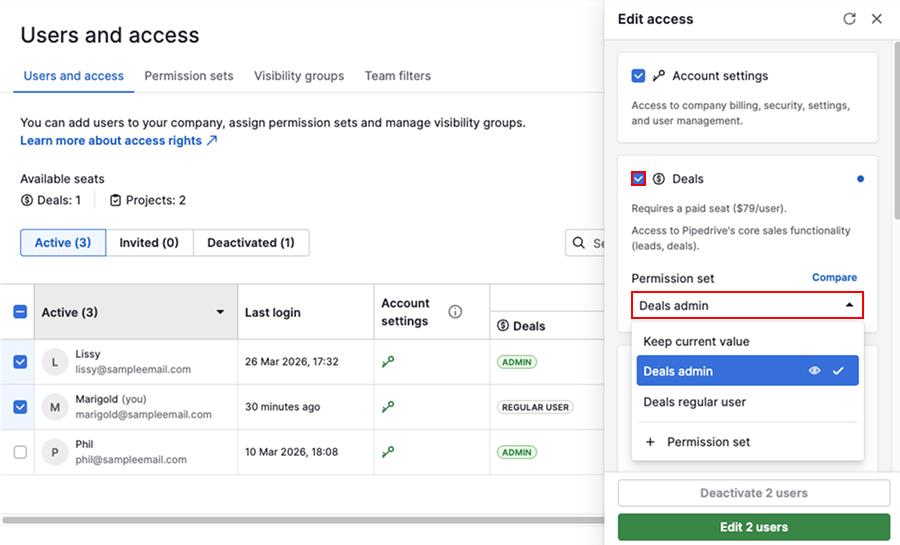Viewport: 900px width, 545px height.
Task: Click the horizontal scrollbar under the table
Action: [300, 520]
